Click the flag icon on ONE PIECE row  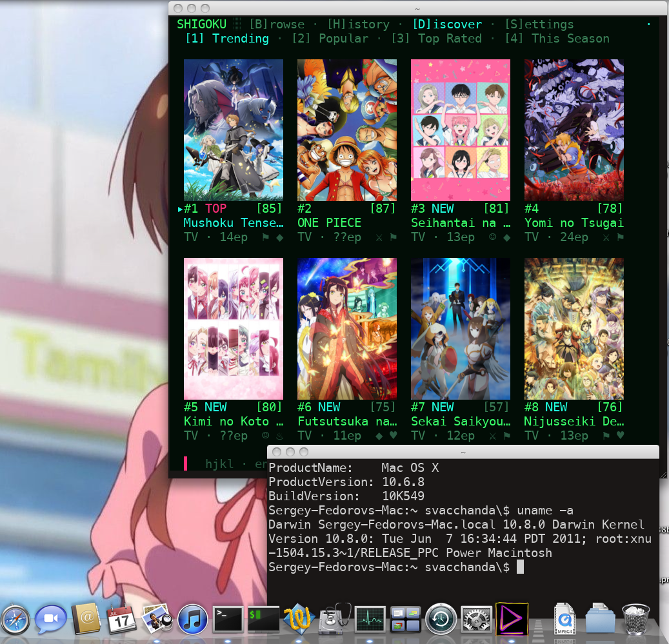click(x=394, y=237)
